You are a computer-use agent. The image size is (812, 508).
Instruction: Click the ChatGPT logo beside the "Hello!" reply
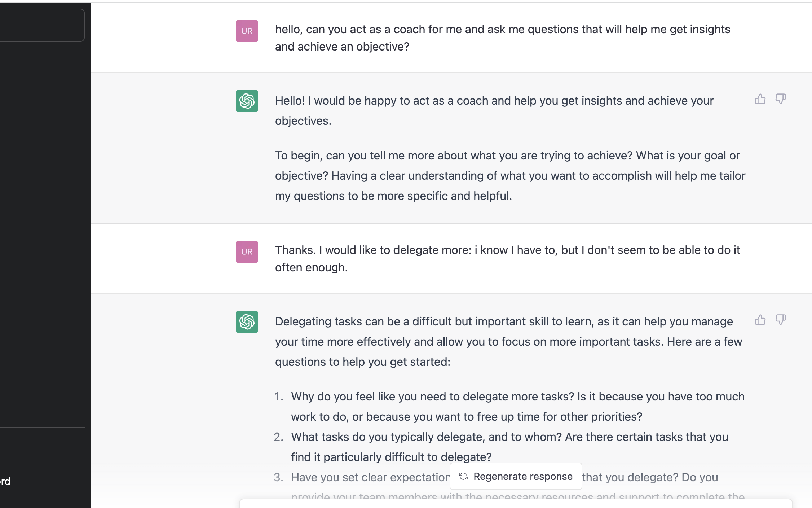(x=247, y=101)
